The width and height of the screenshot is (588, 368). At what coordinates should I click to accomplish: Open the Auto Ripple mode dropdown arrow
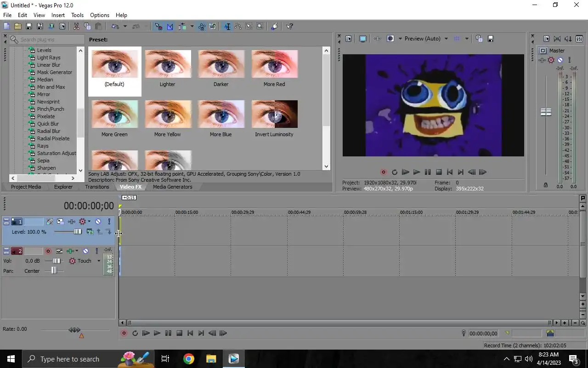pyautogui.click(x=192, y=27)
